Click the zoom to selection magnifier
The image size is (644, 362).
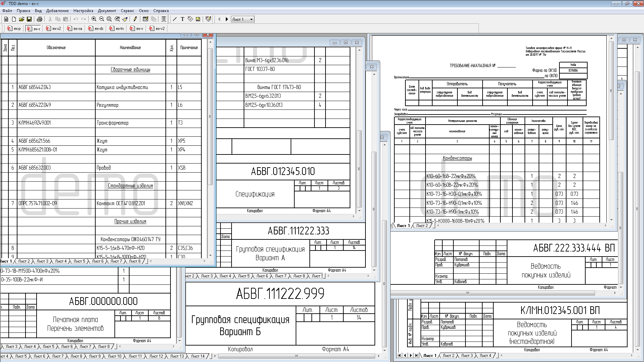tap(117, 19)
